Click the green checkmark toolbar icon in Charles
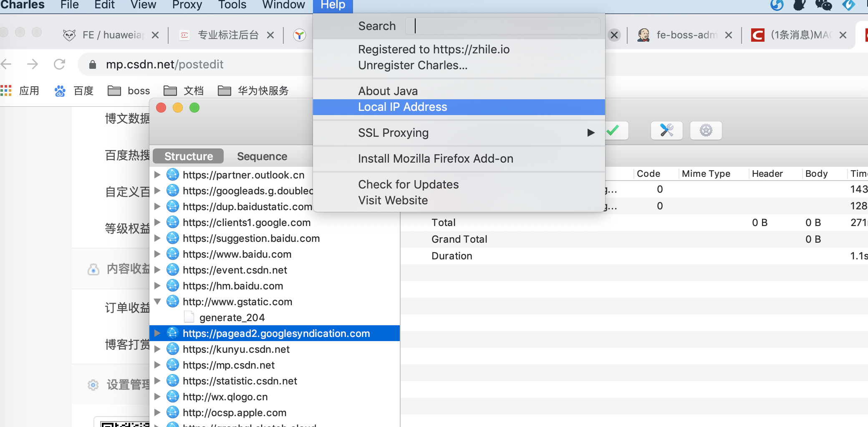This screenshot has height=427, width=868. point(613,131)
